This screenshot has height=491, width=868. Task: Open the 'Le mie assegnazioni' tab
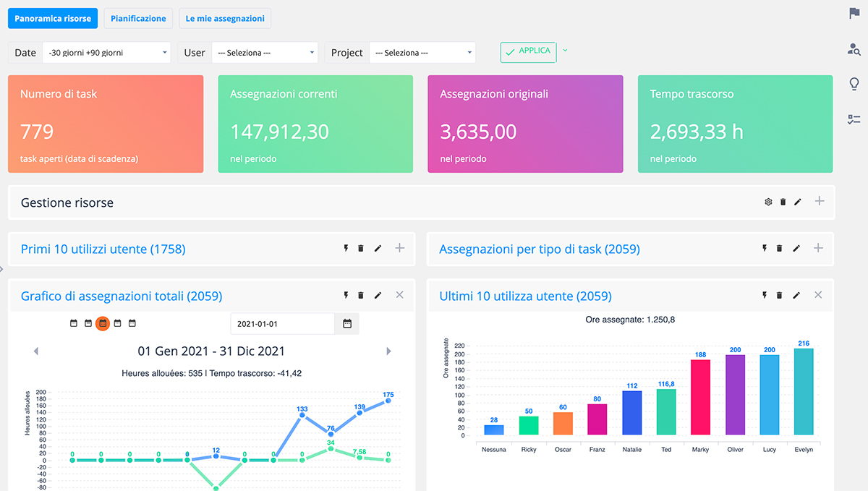225,18
